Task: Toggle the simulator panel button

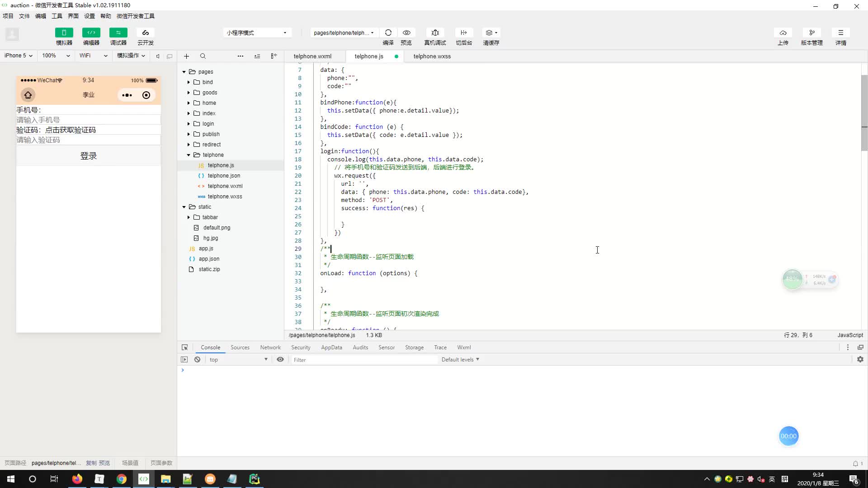Action: (x=64, y=33)
